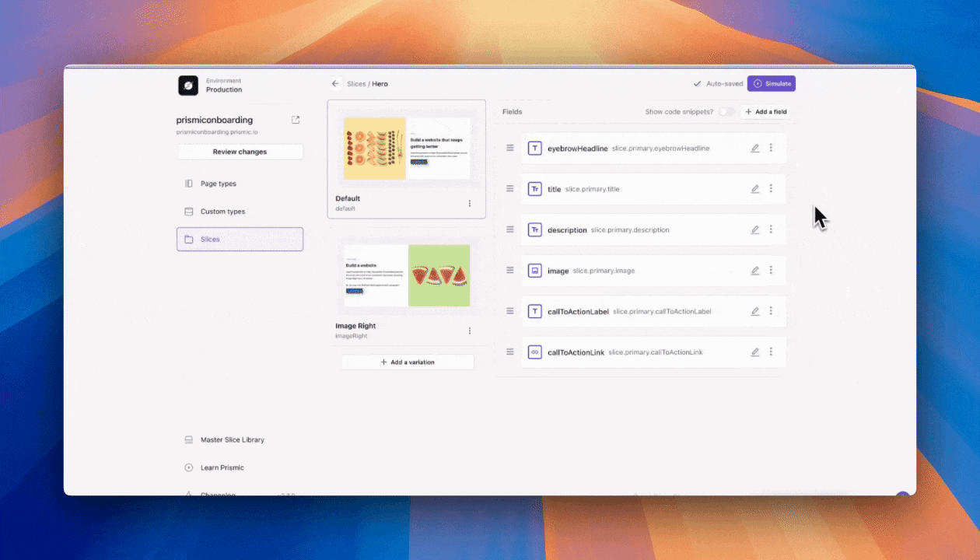Edit callToActionLink using the pencil icon

click(x=754, y=352)
